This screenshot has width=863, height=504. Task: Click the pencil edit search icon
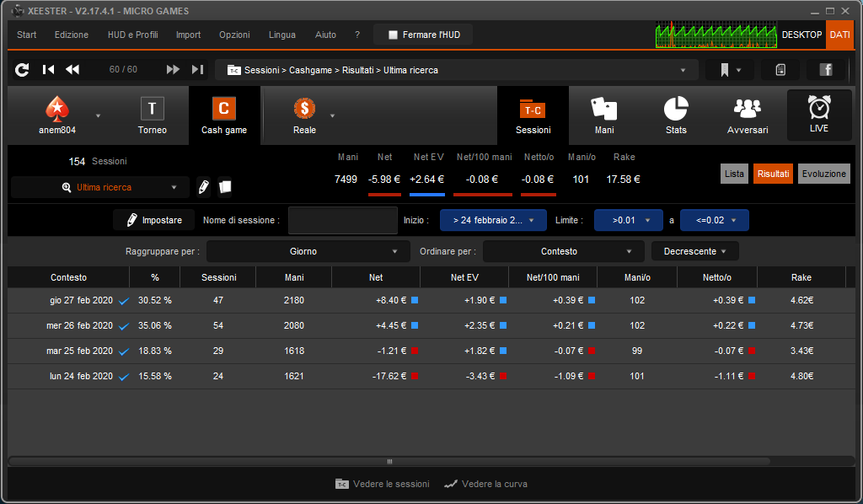click(x=204, y=187)
